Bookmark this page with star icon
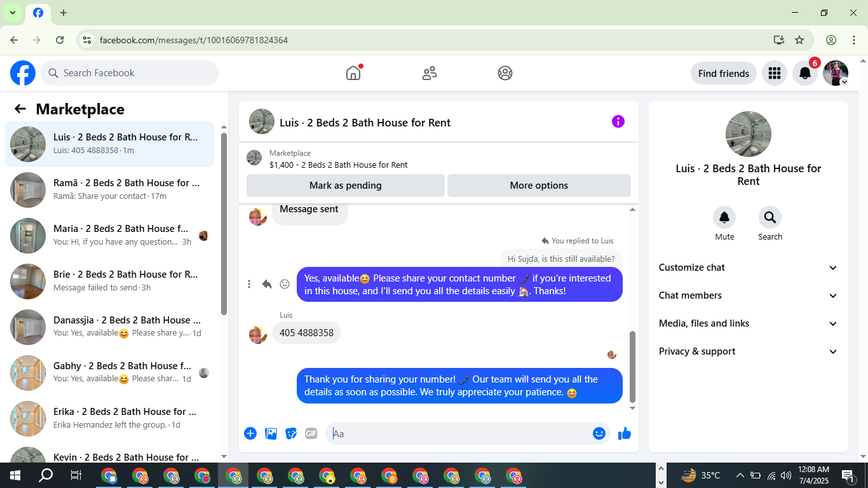This screenshot has height=488, width=868. click(799, 40)
